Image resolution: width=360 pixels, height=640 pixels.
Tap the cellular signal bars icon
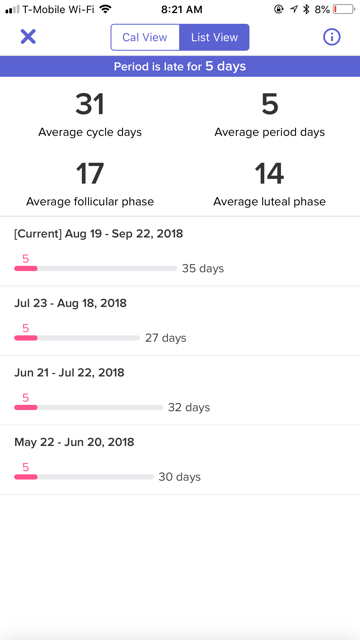(12, 10)
